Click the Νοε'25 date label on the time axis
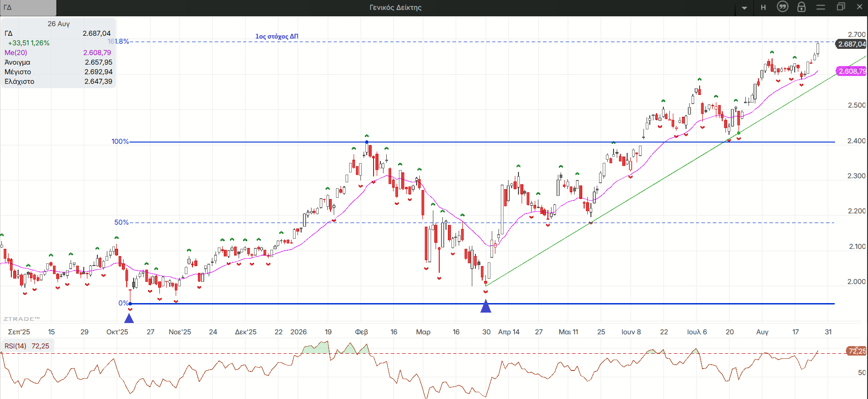Screen dimensions: 868x399 tap(180, 332)
